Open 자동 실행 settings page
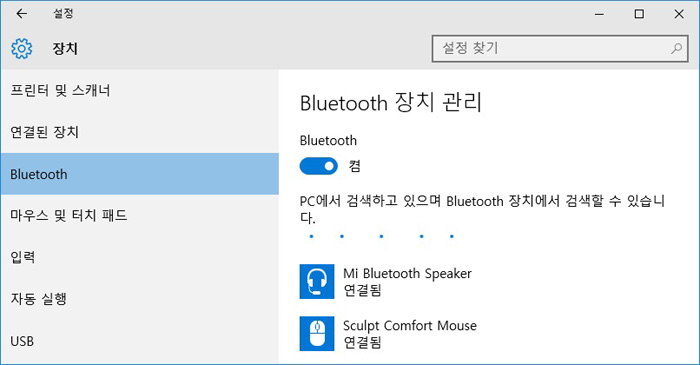The image size is (700, 365). [140, 299]
